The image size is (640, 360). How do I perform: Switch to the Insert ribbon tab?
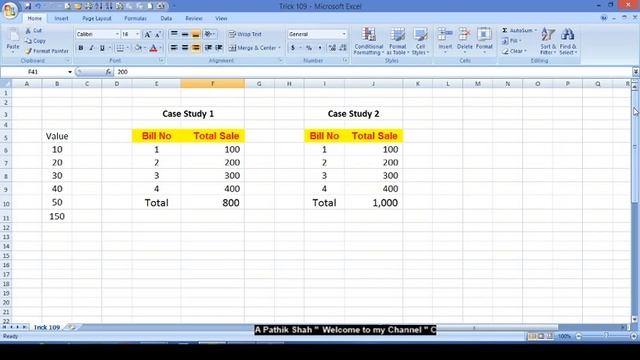61,18
